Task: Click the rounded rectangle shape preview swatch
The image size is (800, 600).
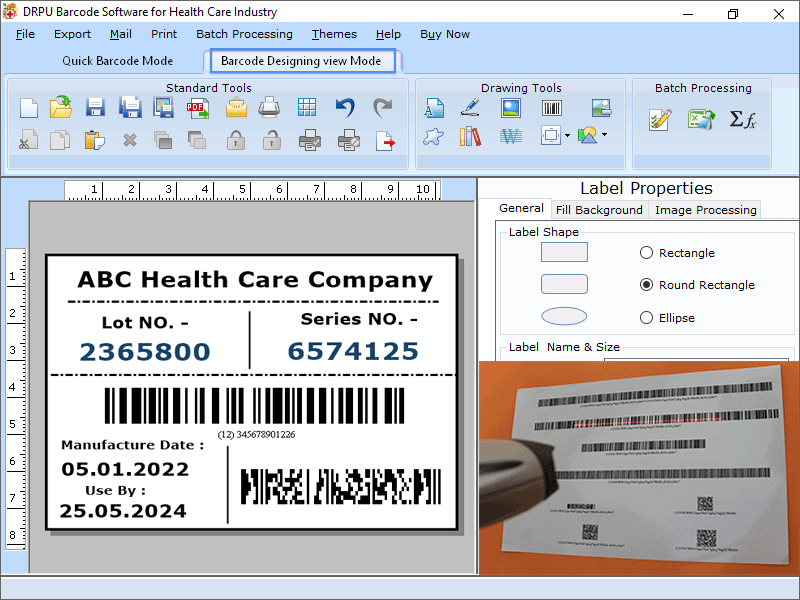Action: click(x=564, y=284)
